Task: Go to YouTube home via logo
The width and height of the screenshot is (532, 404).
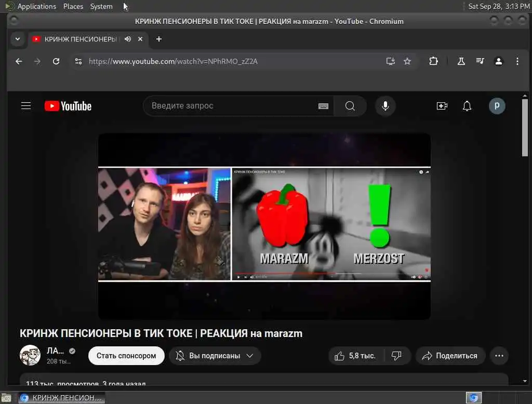Action: 68,106
